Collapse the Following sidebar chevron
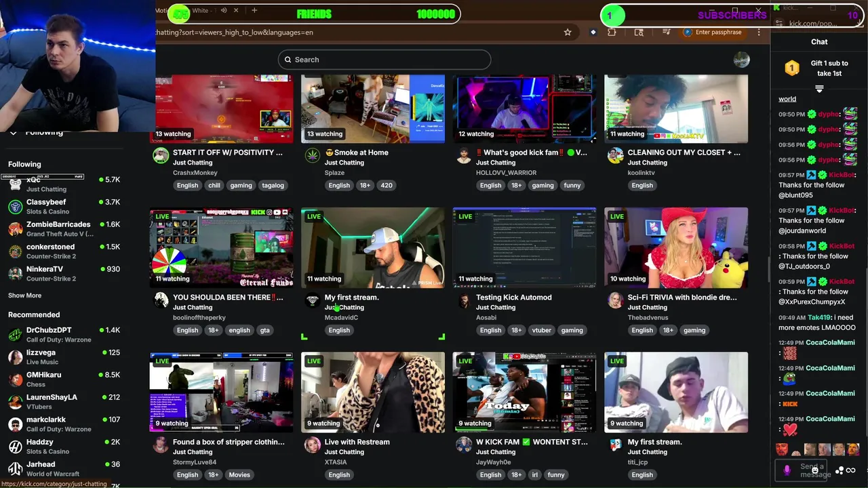Viewport: 868px width, 488px height. point(13,133)
